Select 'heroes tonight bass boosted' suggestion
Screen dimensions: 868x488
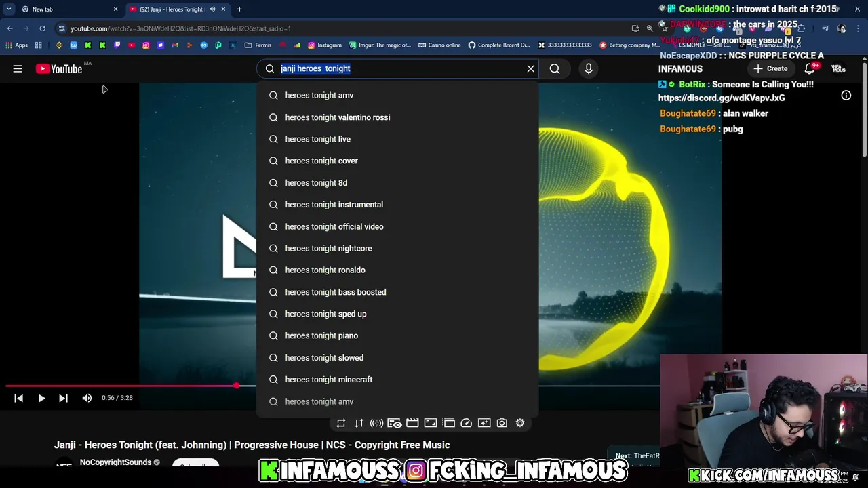click(397, 292)
